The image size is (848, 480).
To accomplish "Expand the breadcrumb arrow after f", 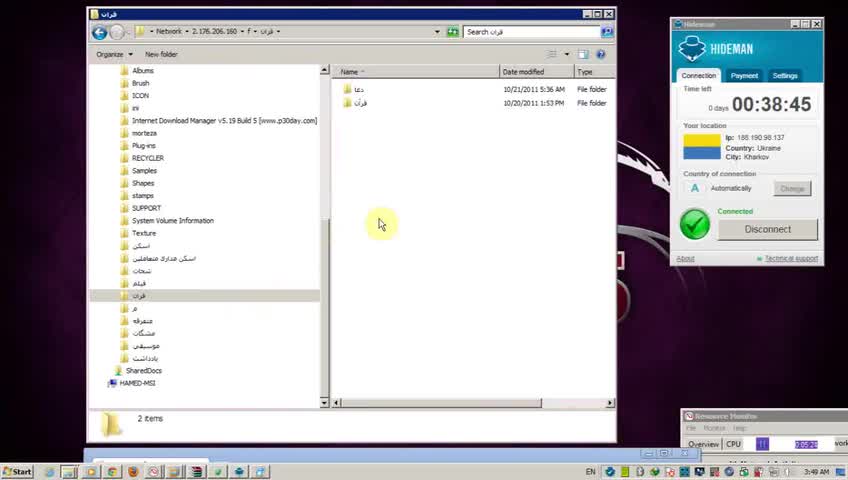I will tap(255, 31).
